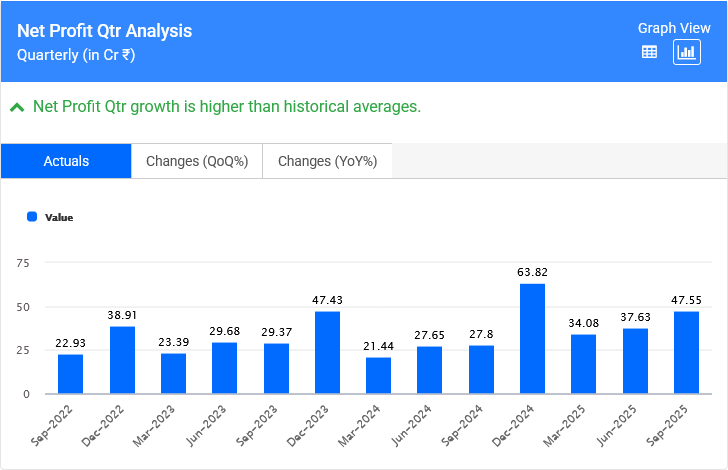Select the Mar-2024 bar valued 21.44
Image resolution: width=728 pixels, height=470 pixels.
pyautogui.click(x=378, y=376)
